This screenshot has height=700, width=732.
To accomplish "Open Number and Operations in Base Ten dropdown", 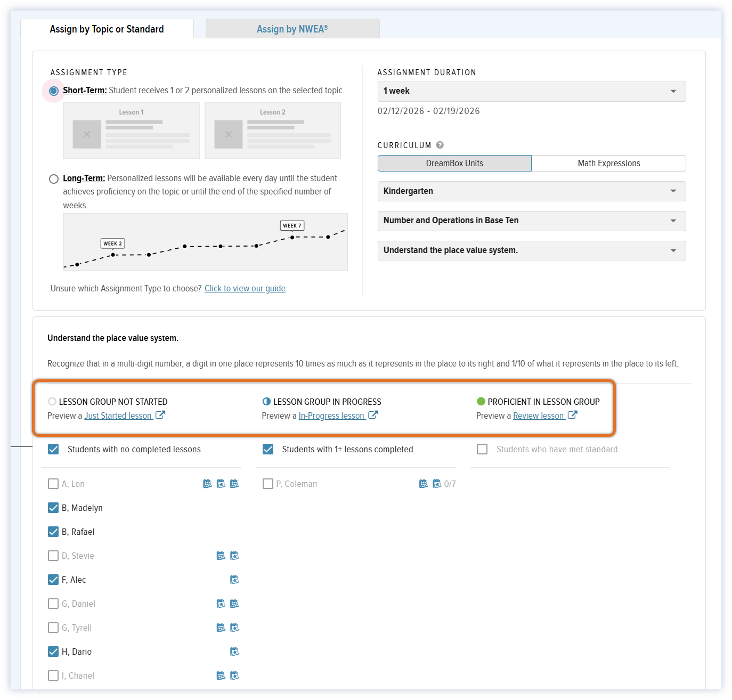I will click(532, 221).
